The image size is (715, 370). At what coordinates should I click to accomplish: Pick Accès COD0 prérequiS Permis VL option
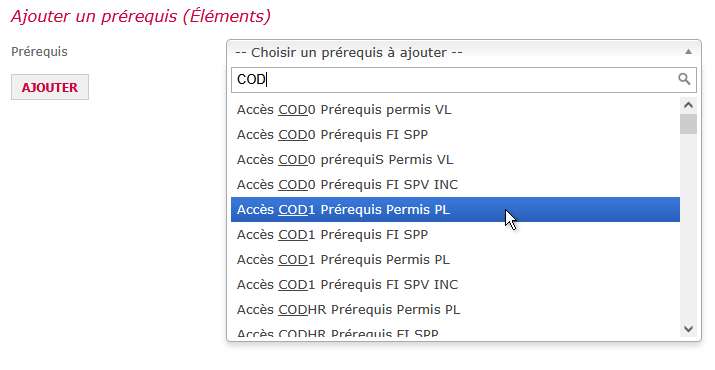click(455, 160)
